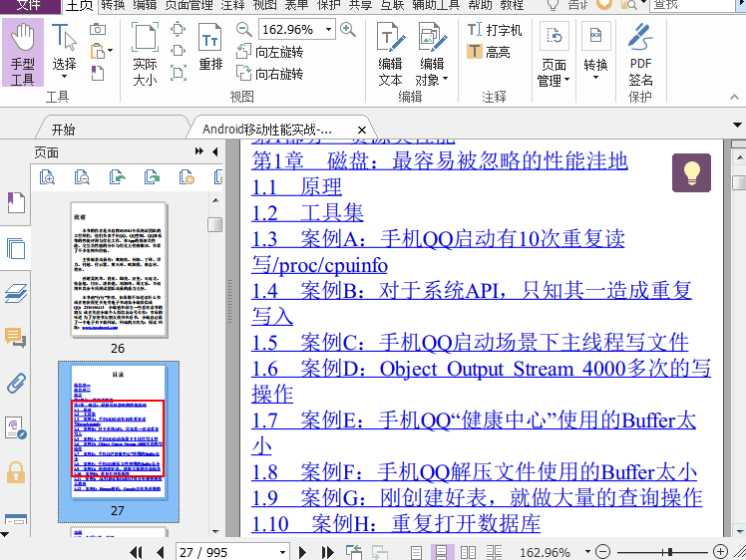Open the Edit Text (编辑文本) tool
Image resolution: width=746 pixels, height=560 pixels.
391,53
